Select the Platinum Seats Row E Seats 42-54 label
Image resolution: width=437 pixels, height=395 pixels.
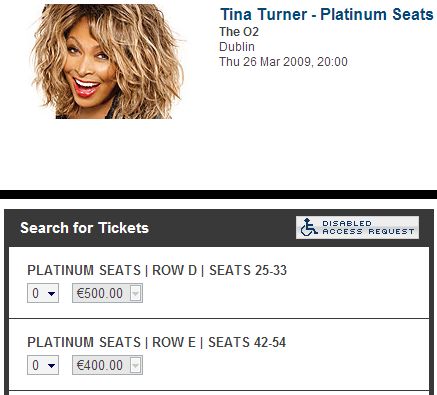click(x=157, y=342)
